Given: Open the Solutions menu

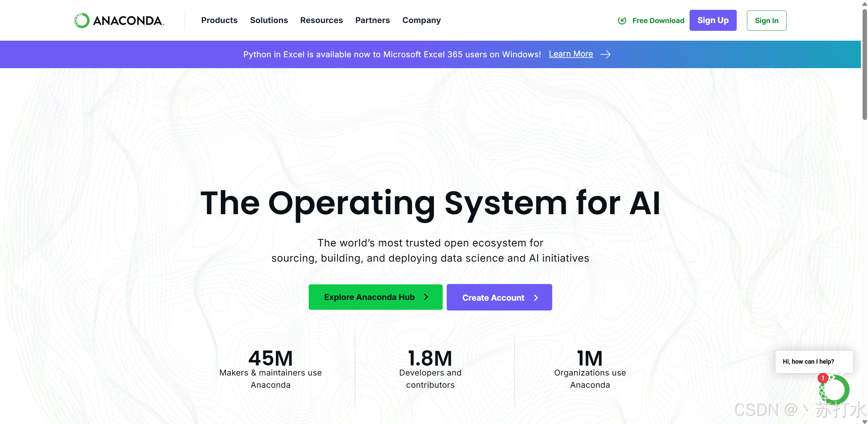Looking at the screenshot, I should 269,20.
